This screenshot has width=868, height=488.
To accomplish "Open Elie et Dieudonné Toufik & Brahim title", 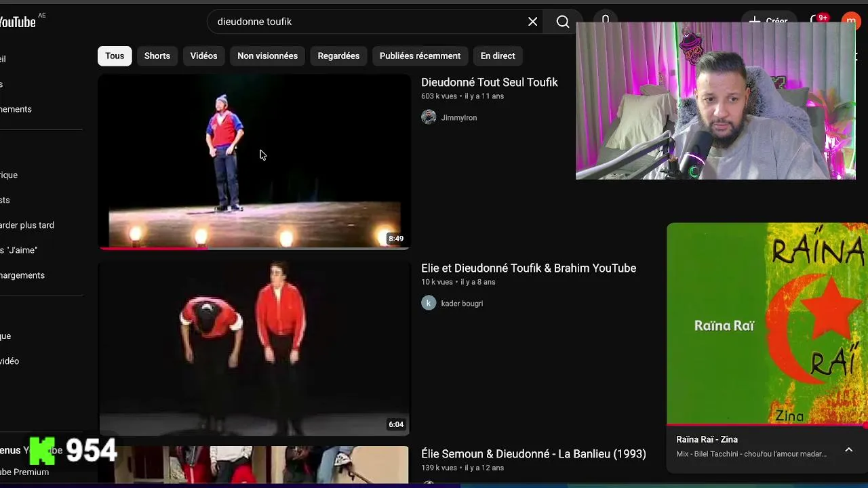I will [528, 268].
